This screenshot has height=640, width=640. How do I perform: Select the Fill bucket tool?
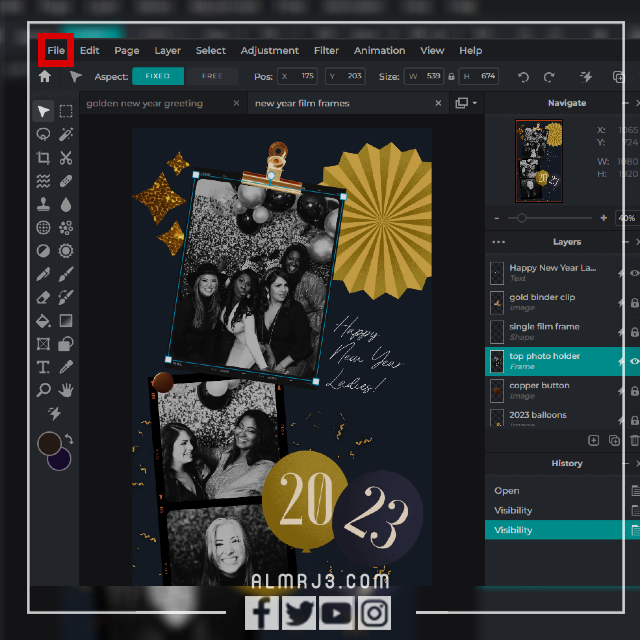point(43,321)
